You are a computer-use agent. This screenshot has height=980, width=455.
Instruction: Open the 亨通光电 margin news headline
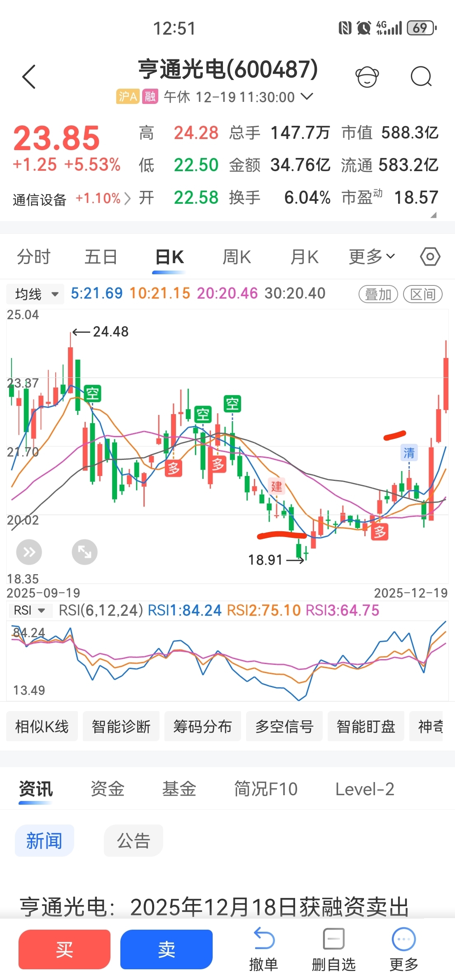[214, 907]
